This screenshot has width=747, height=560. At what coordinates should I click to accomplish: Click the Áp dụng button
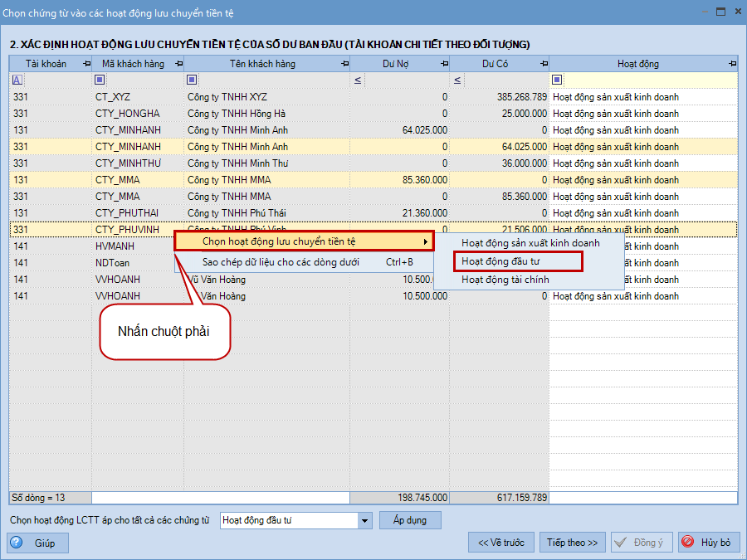click(x=410, y=520)
